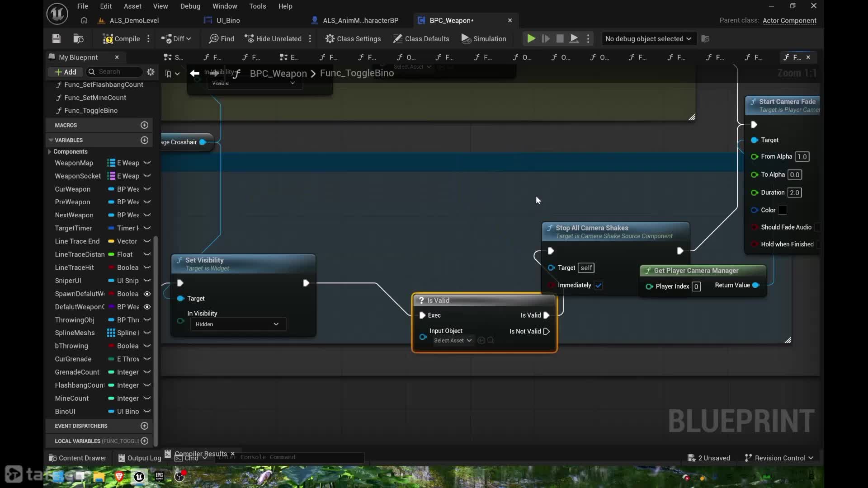
Task: Click the Epic Games Launcher taskbar icon
Action: [159, 477]
